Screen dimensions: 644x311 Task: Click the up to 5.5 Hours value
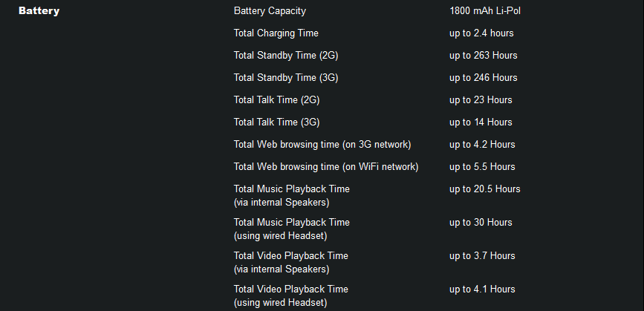click(x=482, y=166)
